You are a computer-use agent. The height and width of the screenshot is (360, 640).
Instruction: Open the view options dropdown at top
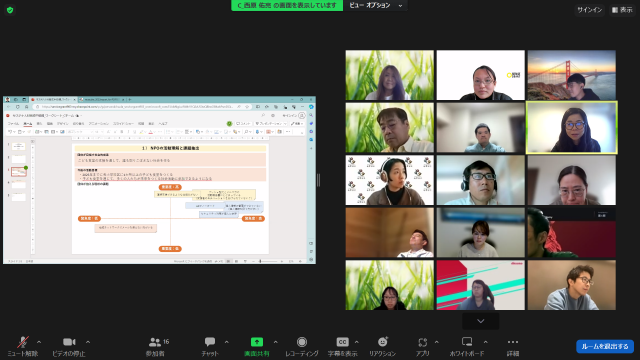(x=376, y=5)
